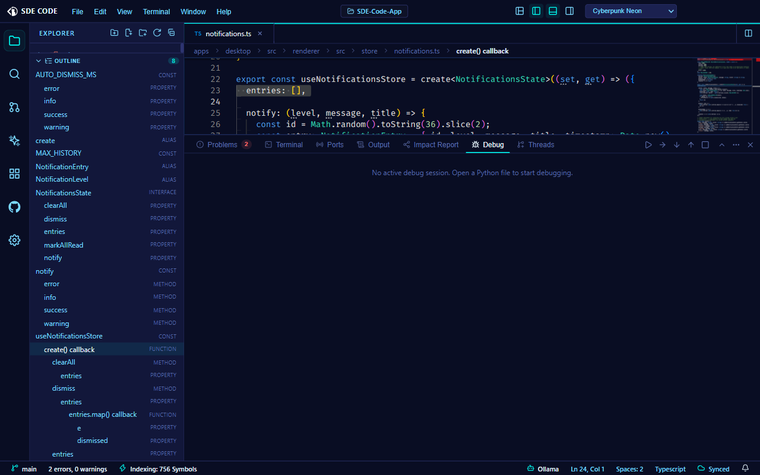Open notifications bell in status bar
760x475 pixels.
pos(745,468)
